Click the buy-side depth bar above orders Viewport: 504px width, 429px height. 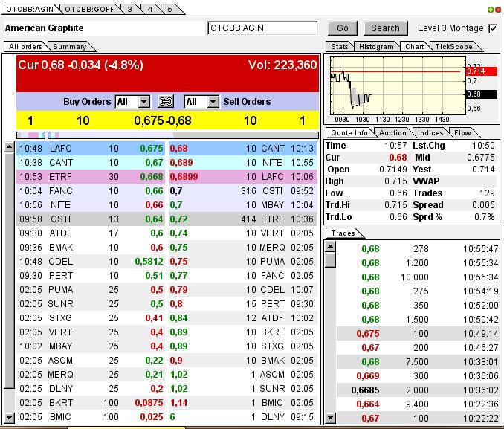(x=31, y=135)
